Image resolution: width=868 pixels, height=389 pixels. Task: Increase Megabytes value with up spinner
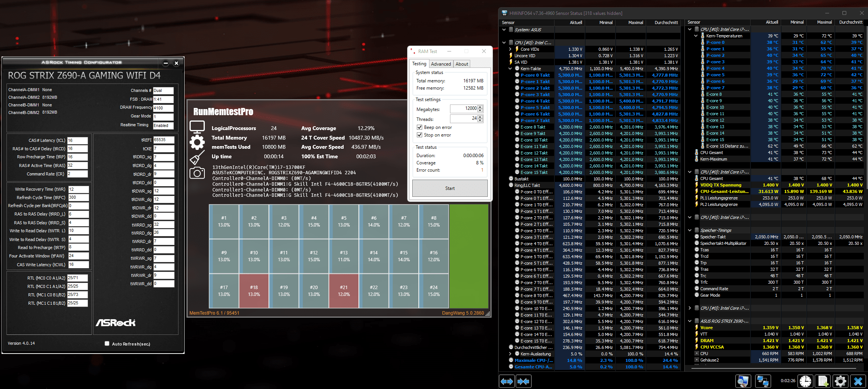point(480,107)
